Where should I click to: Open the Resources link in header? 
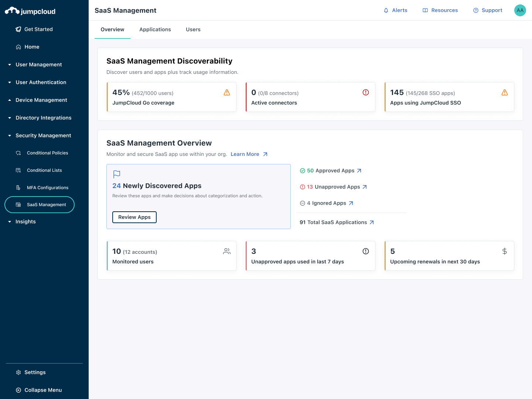pos(440,10)
